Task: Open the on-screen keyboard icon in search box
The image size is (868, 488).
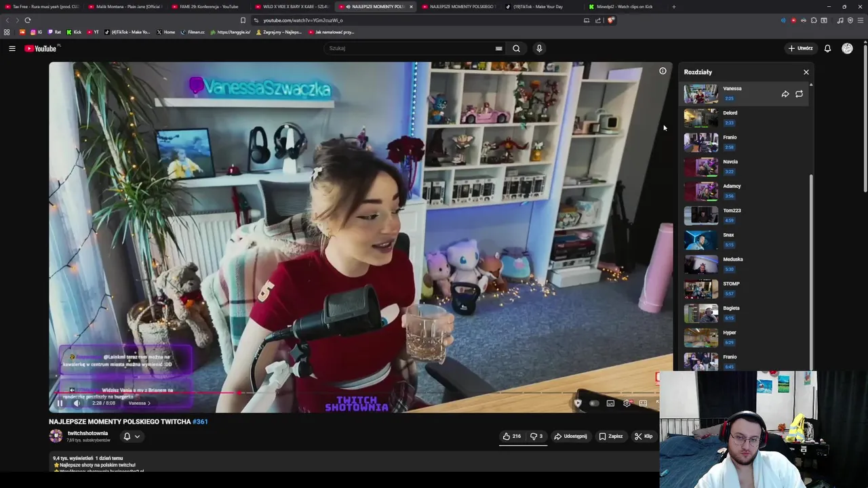Action: click(x=498, y=48)
